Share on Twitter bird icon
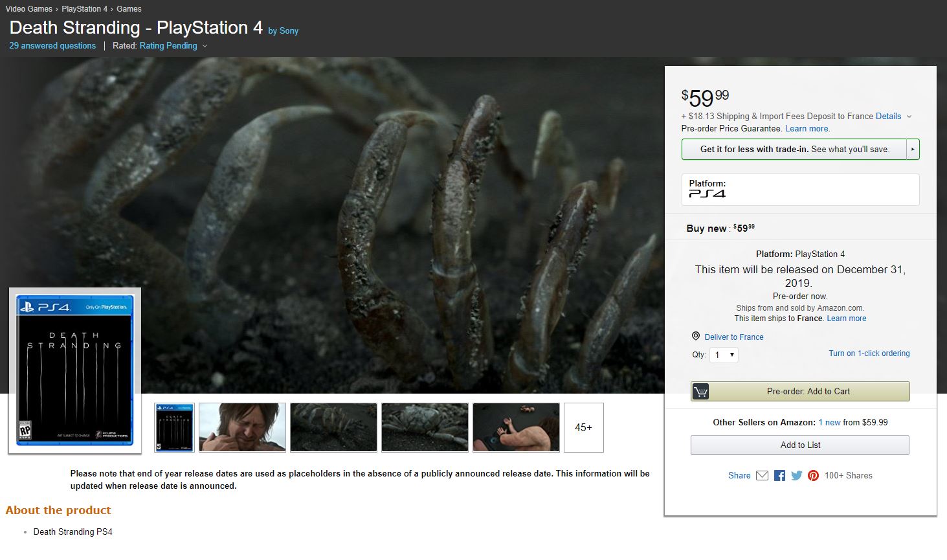Image resolution: width=947 pixels, height=560 pixels. (796, 476)
